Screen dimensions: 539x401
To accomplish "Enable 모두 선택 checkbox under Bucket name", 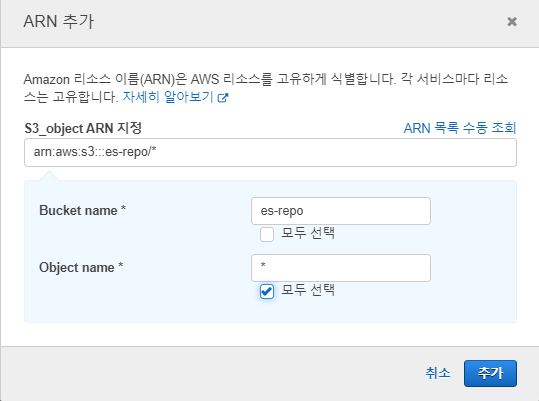I will pyautogui.click(x=267, y=234).
